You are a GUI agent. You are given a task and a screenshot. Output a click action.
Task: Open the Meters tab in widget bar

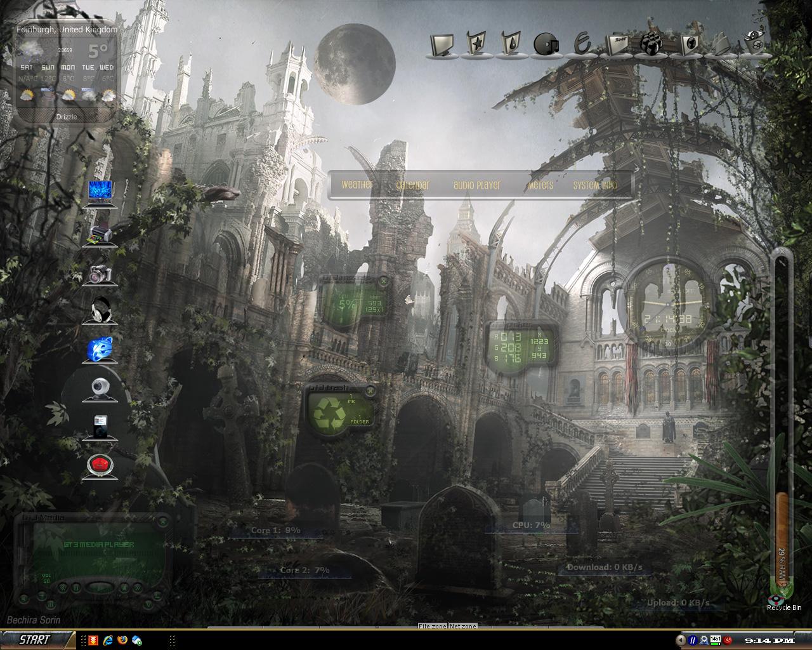coord(540,185)
